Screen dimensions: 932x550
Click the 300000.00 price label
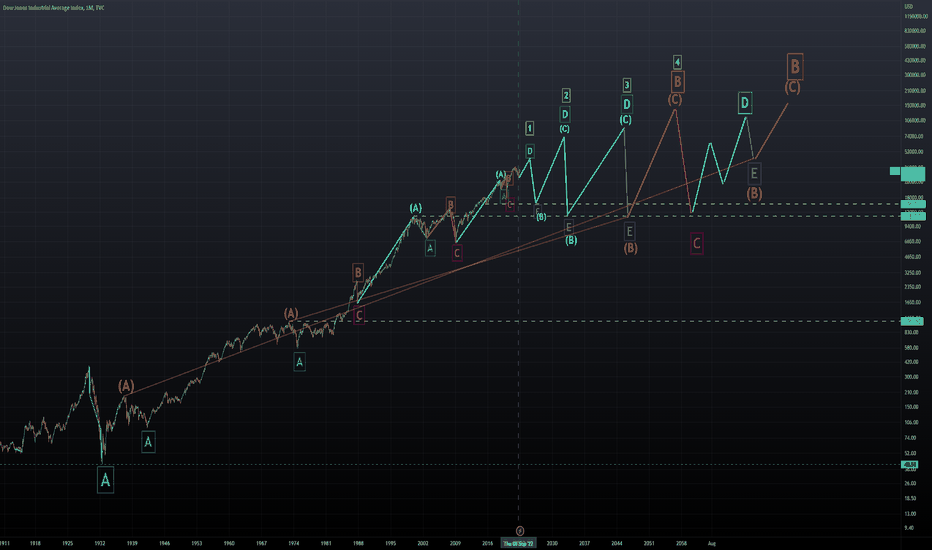[915, 75]
